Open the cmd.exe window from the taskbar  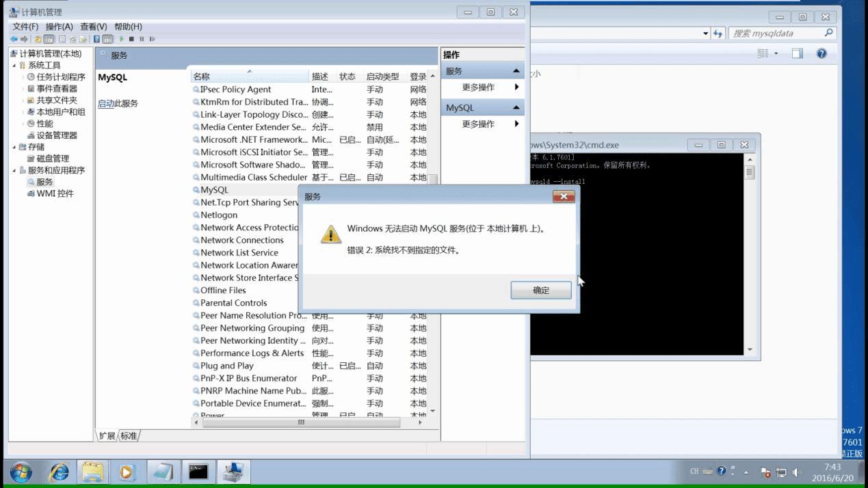pyautogui.click(x=197, y=471)
